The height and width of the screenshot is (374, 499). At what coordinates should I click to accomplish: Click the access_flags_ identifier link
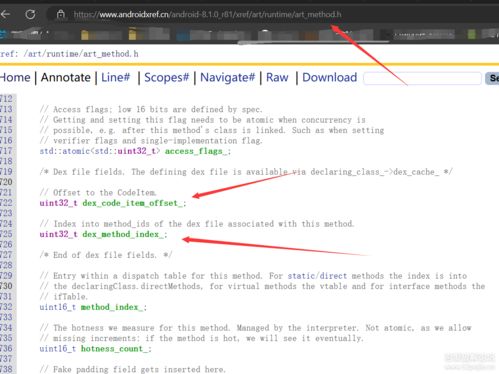coord(196,151)
